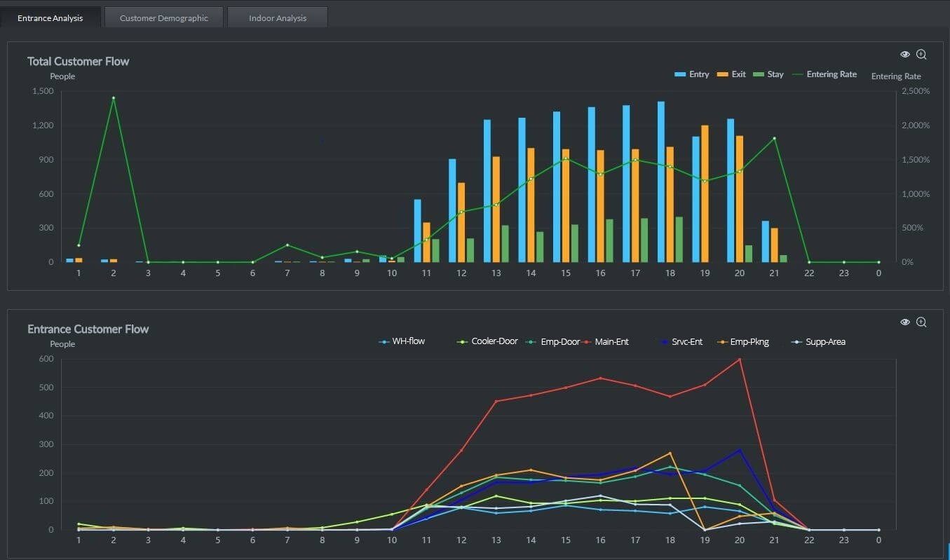Select the Entrance Analysis tab
Viewport: 950px width, 560px height.
[50, 17]
